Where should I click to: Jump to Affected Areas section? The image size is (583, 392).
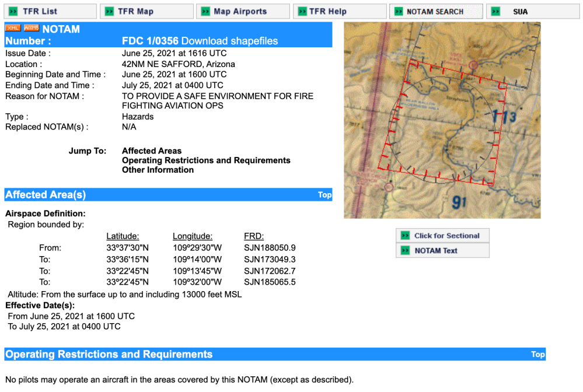pyautogui.click(x=151, y=151)
